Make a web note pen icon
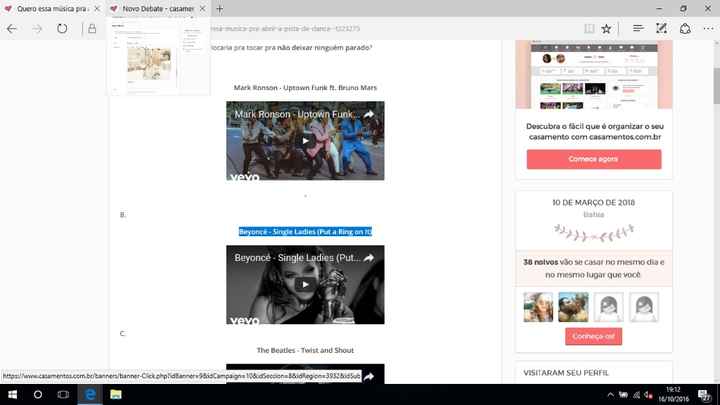The height and width of the screenshot is (405, 720). point(661,28)
